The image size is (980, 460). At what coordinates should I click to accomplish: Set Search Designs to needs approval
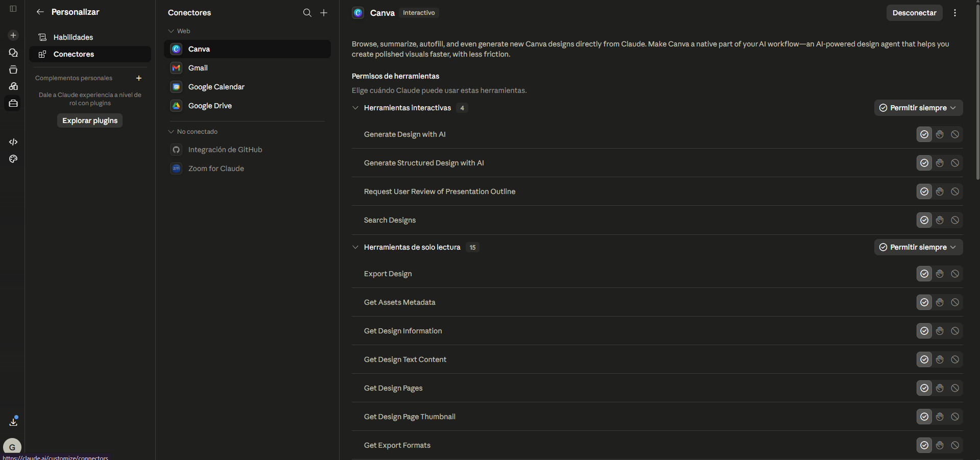[x=940, y=220]
